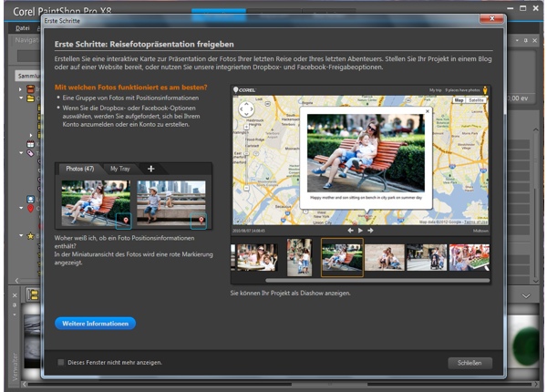Collapse the yellow folder tree node
Image resolution: width=547 pixels, height=392 pixels.
pos(21,98)
